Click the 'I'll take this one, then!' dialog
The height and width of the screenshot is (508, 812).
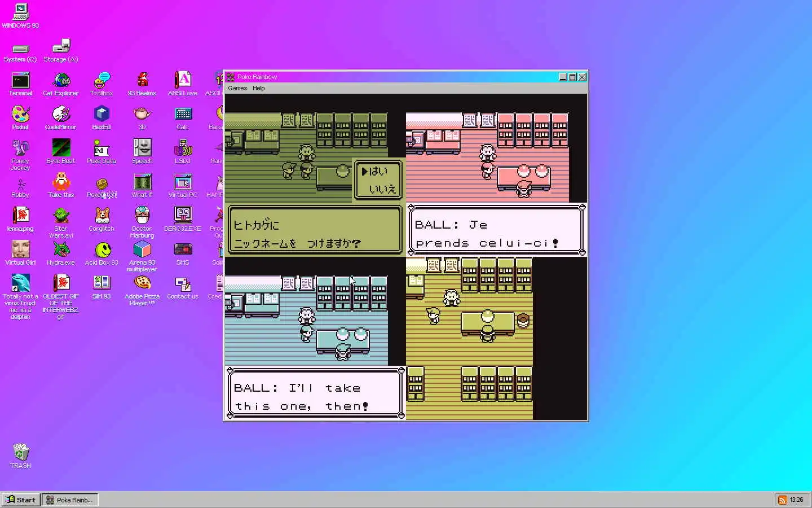[316, 393]
